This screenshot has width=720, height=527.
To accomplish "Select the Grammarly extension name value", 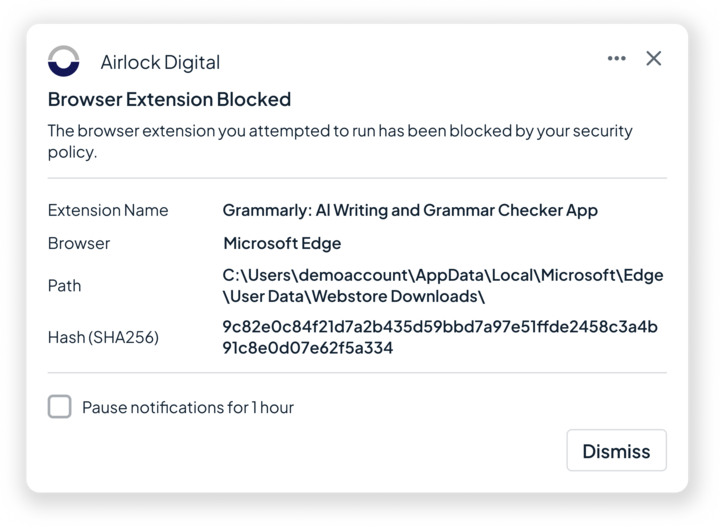I will [x=410, y=210].
